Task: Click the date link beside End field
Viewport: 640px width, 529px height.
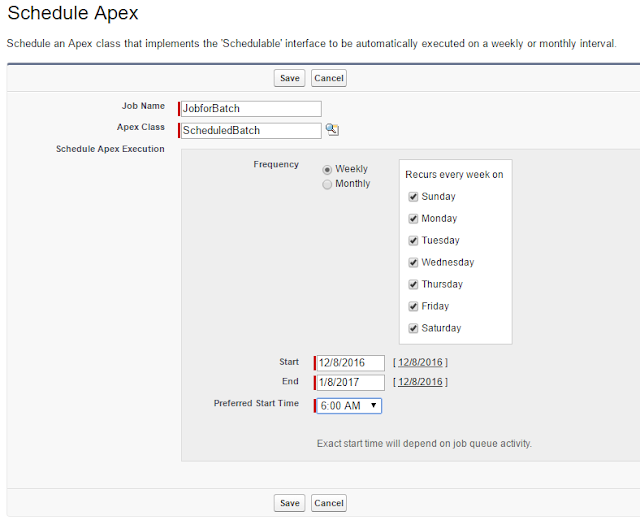Action: click(420, 382)
